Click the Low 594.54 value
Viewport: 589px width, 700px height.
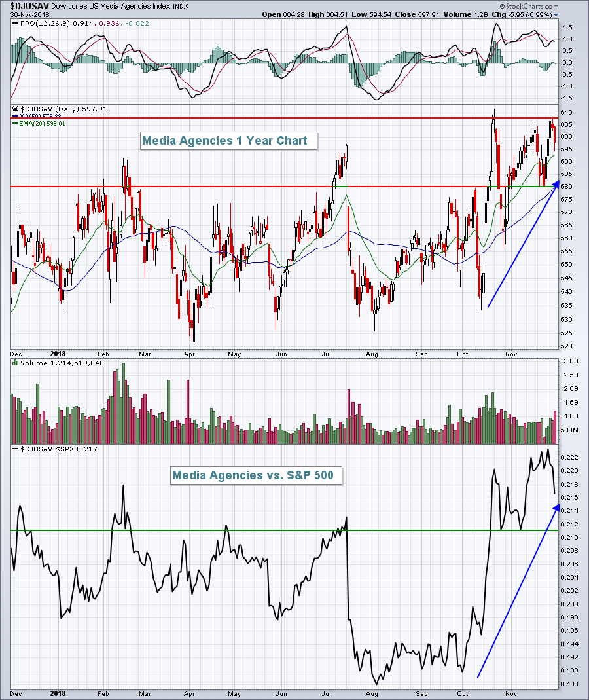coord(371,14)
